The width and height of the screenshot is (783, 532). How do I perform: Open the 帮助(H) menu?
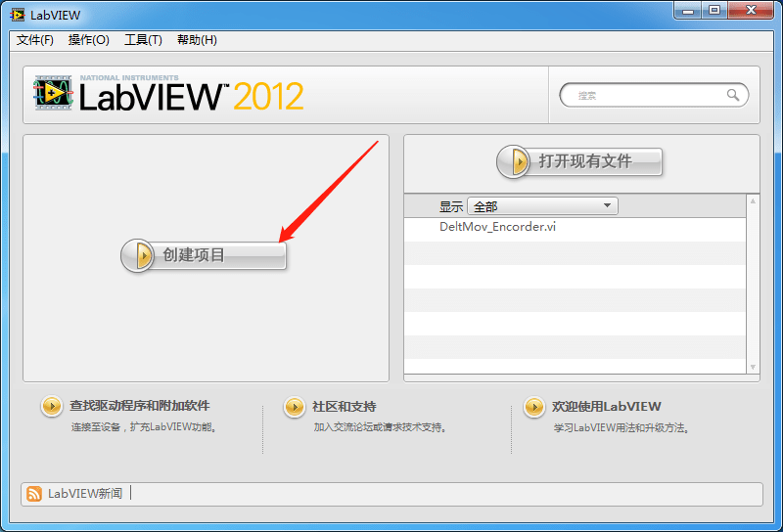coord(198,40)
